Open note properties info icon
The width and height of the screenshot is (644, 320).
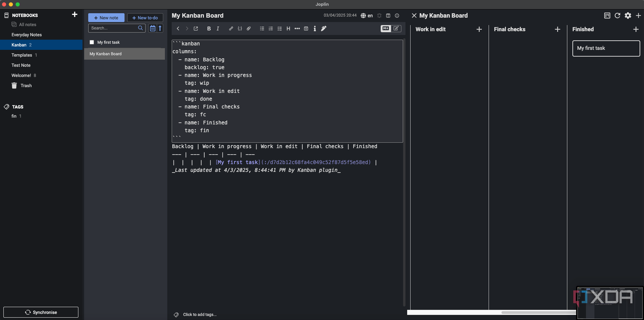pos(397,16)
